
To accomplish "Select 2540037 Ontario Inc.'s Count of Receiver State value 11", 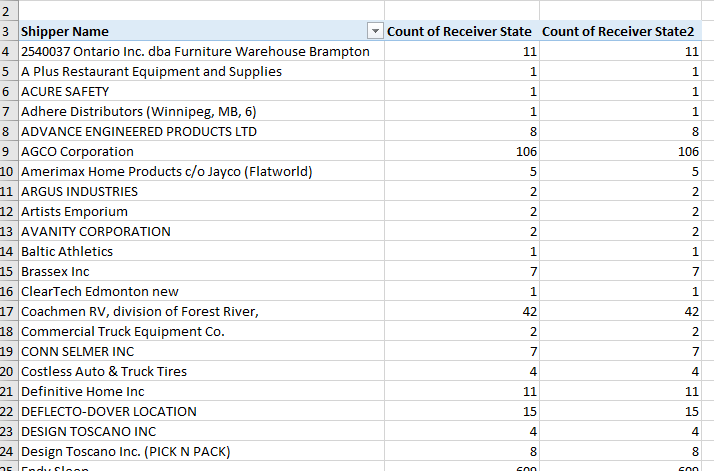I will pos(462,51).
